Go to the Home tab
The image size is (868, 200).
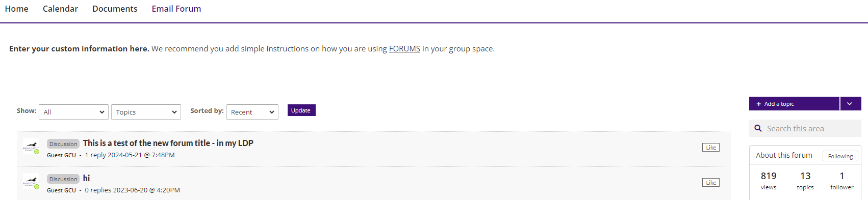point(17,9)
